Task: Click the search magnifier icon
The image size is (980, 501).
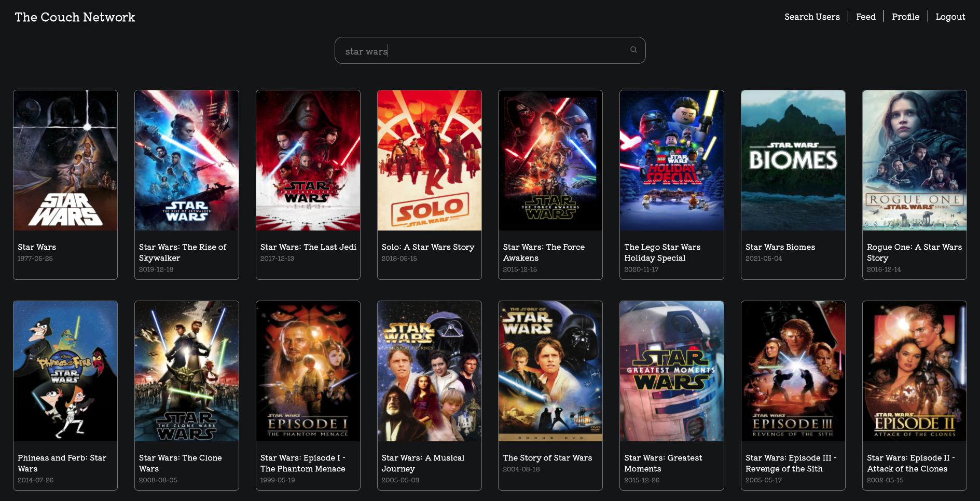Action: click(633, 50)
